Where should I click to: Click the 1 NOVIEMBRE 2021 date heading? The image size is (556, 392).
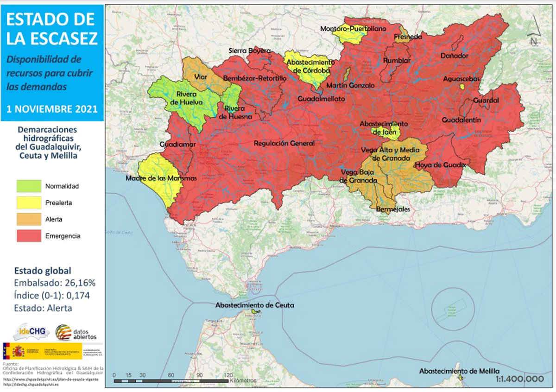[x=52, y=109]
